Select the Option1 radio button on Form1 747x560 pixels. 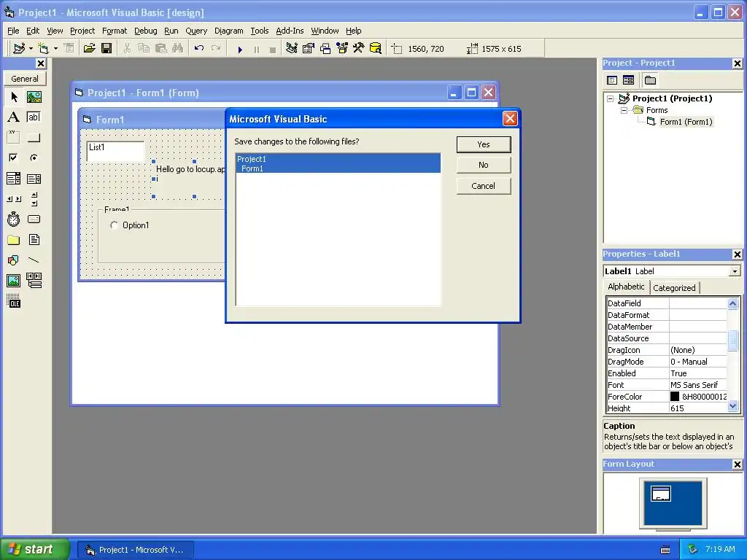click(114, 225)
